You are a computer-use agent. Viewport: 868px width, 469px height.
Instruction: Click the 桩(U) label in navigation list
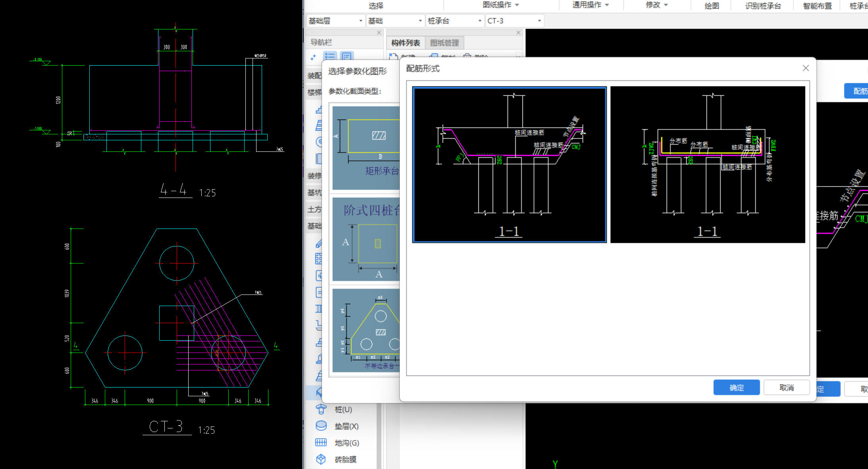tap(343, 409)
